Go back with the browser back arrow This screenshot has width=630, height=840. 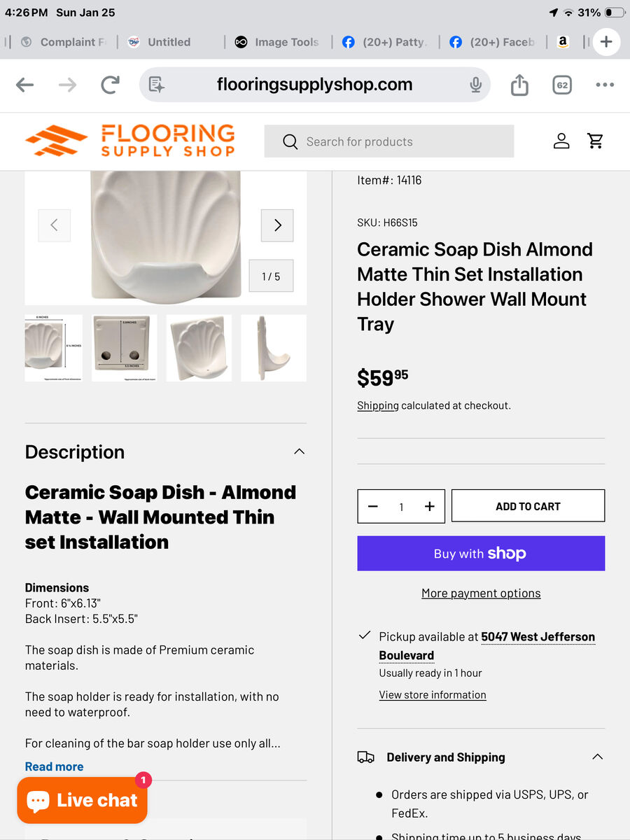click(x=25, y=85)
